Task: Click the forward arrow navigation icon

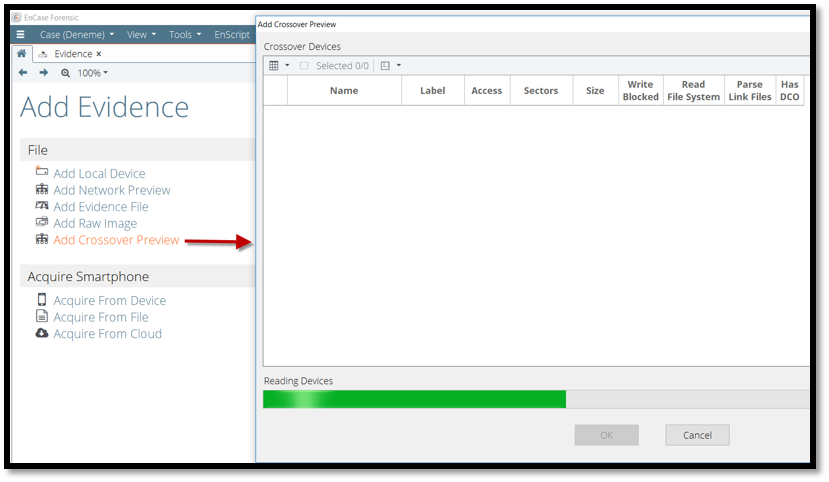Action: (43, 73)
